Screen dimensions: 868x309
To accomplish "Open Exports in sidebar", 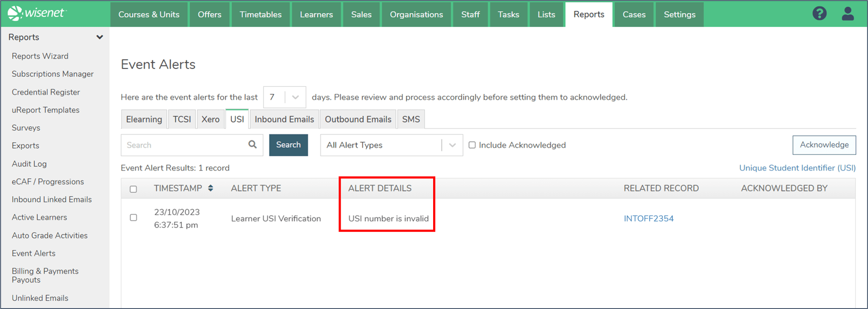I will tap(26, 145).
